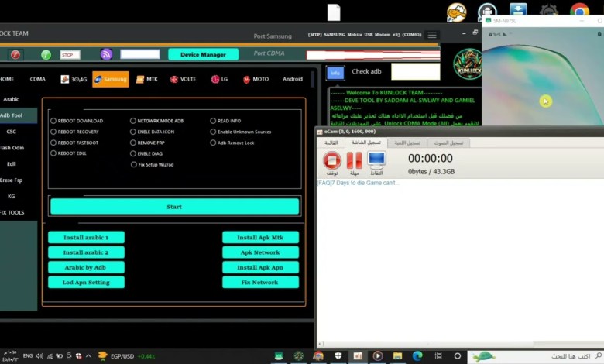Click the Device Manager button
604x364 pixels.
click(x=203, y=54)
